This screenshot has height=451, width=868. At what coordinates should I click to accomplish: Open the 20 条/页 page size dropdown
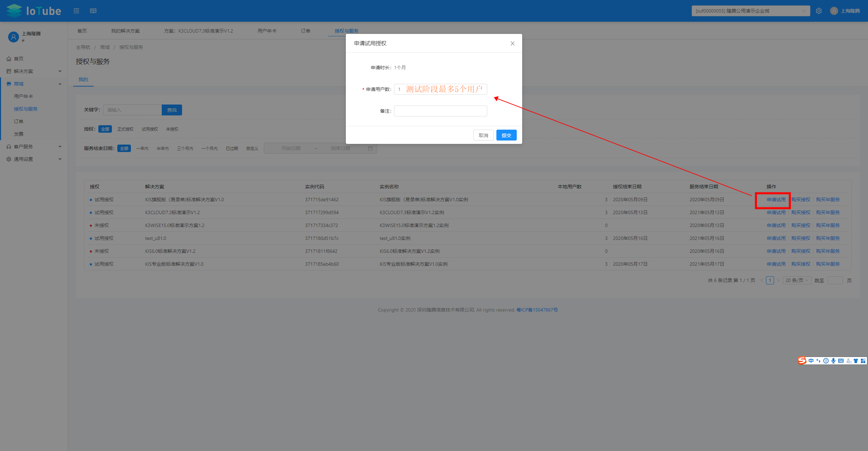[797, 280]
